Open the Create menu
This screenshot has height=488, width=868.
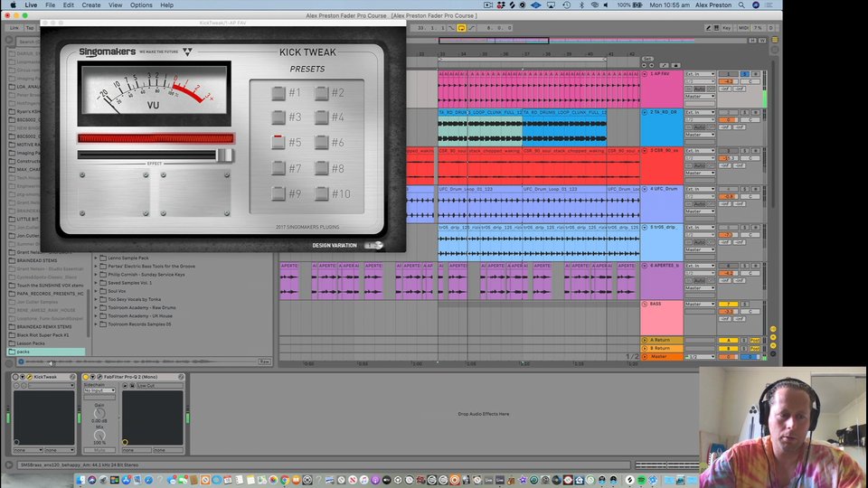click(x=91, y=5)
